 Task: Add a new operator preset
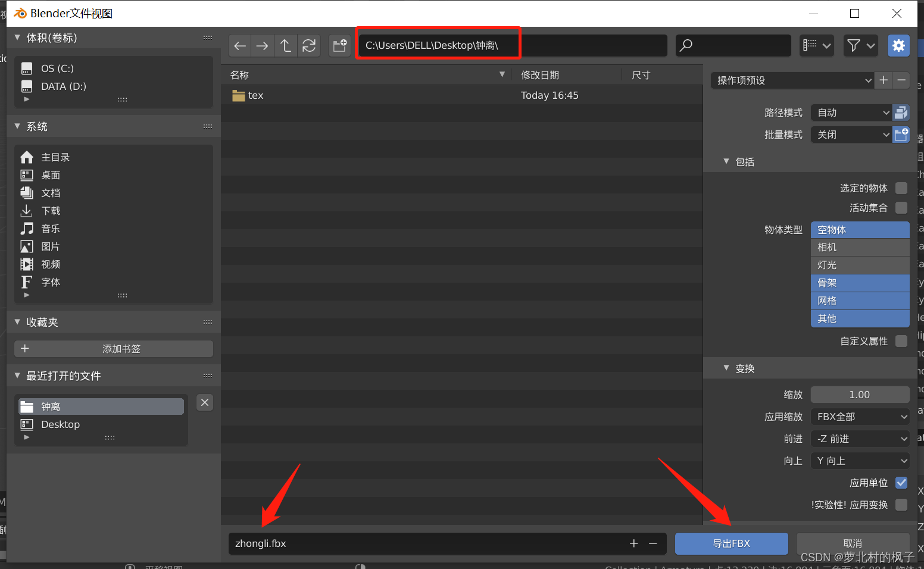point(884,80)
